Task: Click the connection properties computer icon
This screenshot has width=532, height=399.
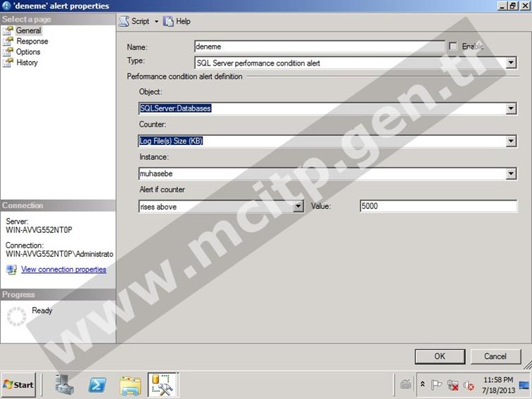Action: click(x=11, y=270)
